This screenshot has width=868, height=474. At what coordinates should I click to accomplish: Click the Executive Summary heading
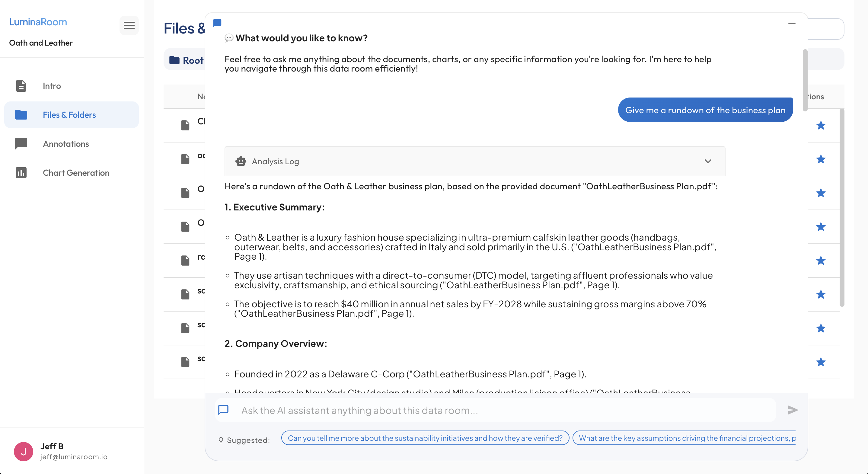275,207
